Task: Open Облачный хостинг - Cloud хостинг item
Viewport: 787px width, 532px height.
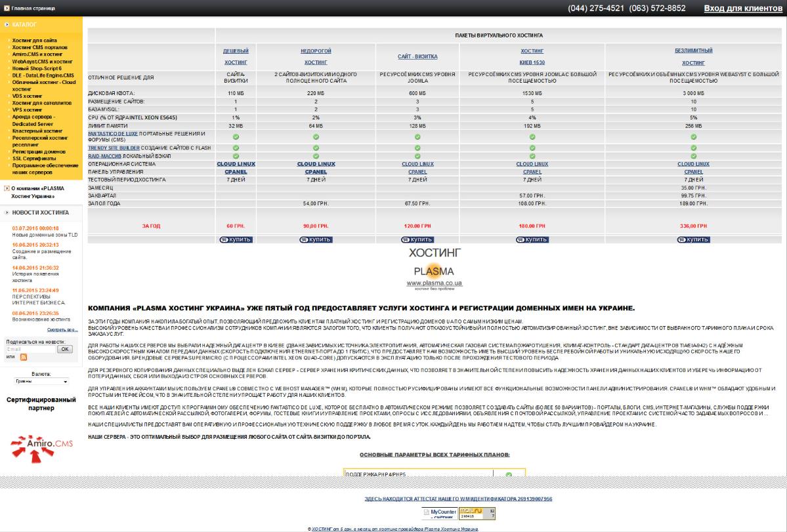Action: pos(44,86)
